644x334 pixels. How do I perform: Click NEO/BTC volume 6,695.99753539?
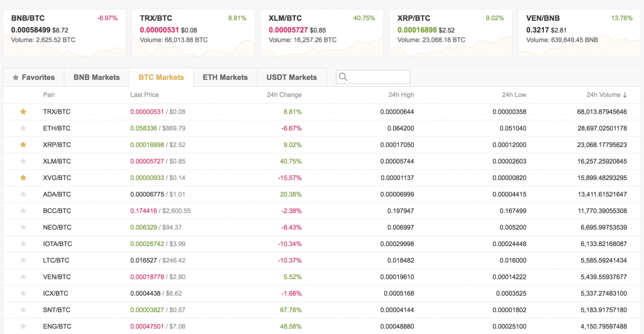coord(604,227)
